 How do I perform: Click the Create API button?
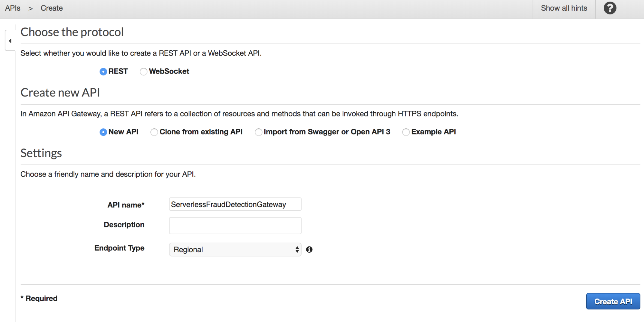(x=613, y=301)
